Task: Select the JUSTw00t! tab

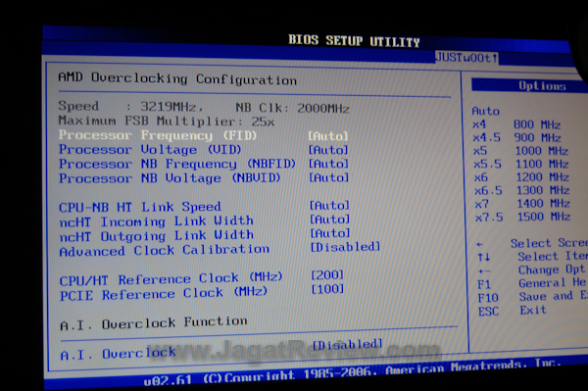Action: pyautogui.click(x=466, y=58)
